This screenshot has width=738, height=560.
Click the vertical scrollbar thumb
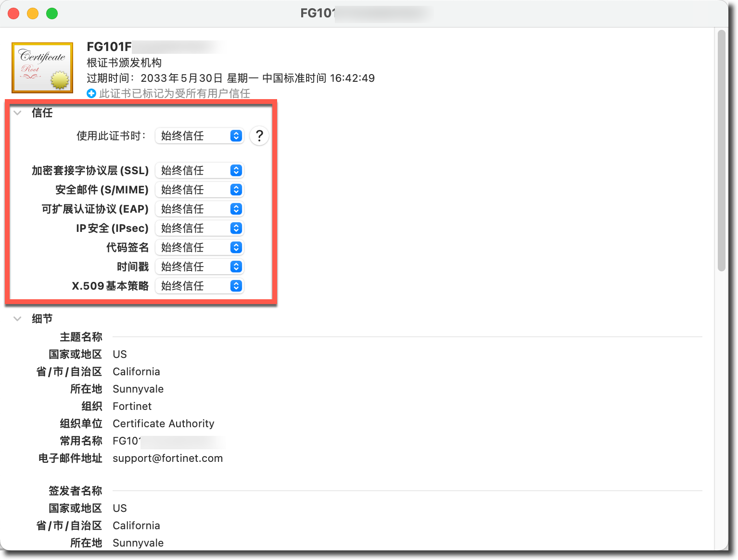(721, 150)
